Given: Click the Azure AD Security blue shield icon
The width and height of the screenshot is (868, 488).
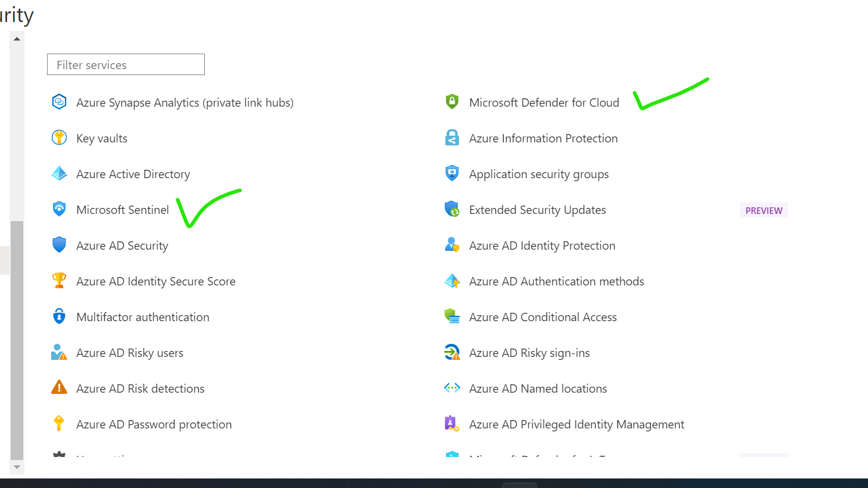Looking at the screenshot, I should (x=59, y=245).
